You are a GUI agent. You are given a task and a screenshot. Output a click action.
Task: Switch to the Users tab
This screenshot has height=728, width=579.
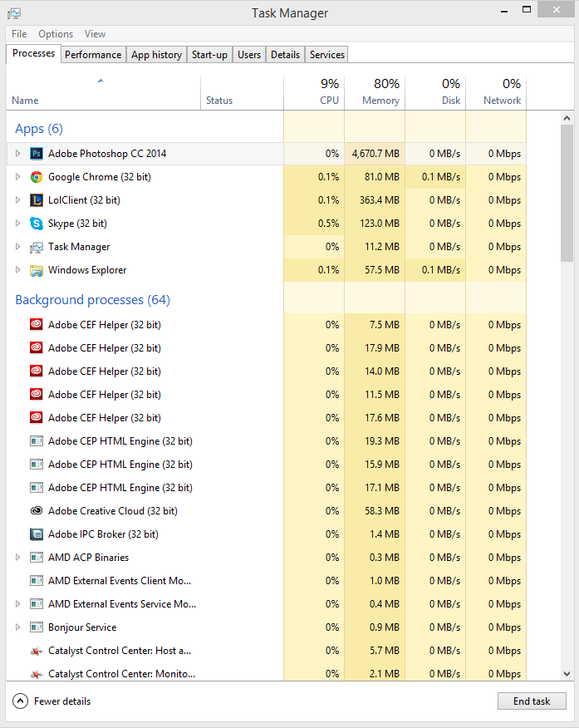249,55
